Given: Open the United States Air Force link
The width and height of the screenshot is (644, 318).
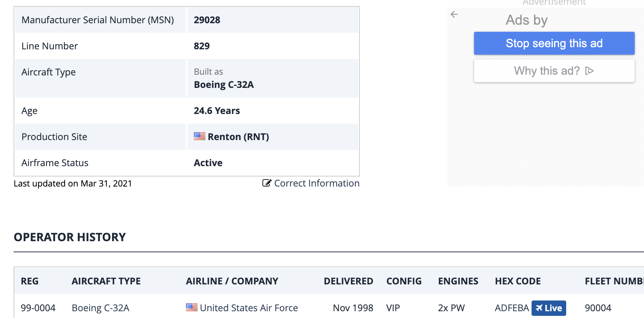Looking at the screenshot, I should click(248, 308).
